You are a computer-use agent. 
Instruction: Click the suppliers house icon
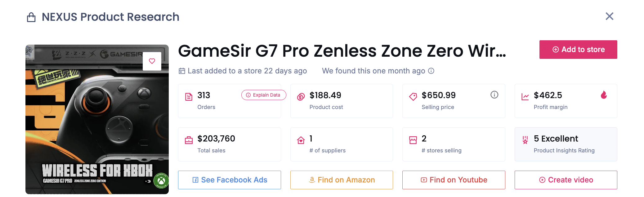tap(301, 140)
